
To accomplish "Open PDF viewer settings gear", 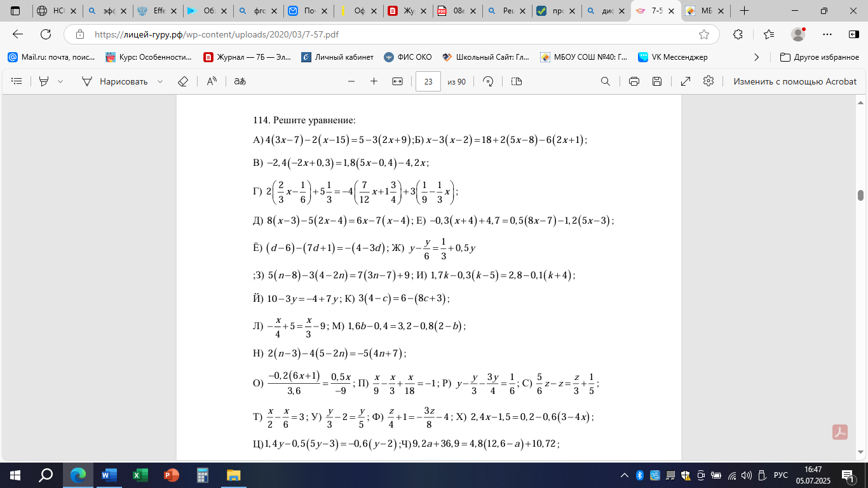I will (x=709, y=81).
